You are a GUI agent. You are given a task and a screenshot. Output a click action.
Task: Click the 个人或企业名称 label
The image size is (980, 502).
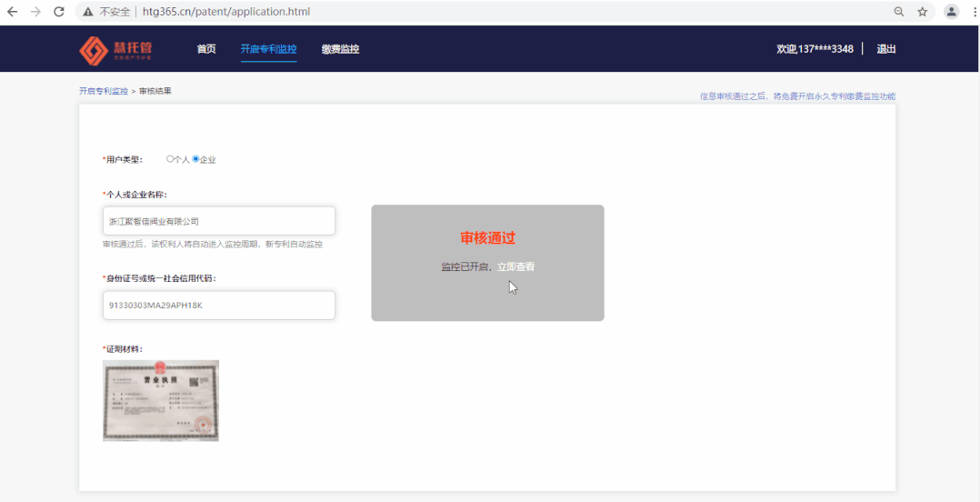pos(135,195)
